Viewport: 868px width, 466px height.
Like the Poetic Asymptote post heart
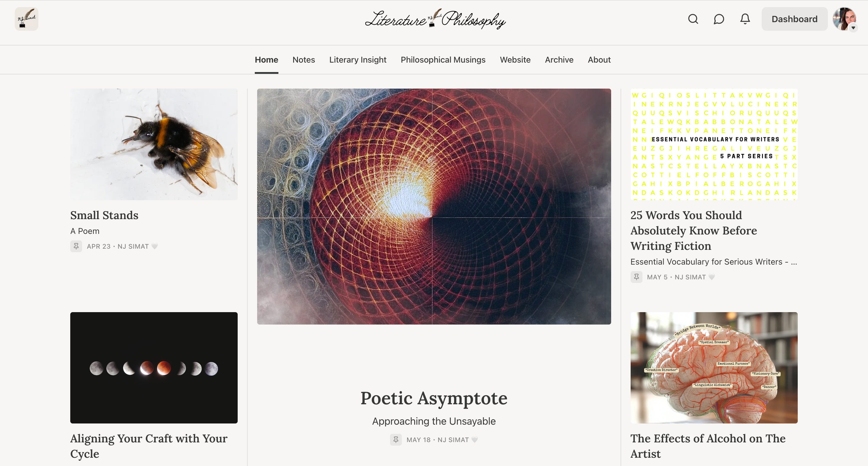474,440
